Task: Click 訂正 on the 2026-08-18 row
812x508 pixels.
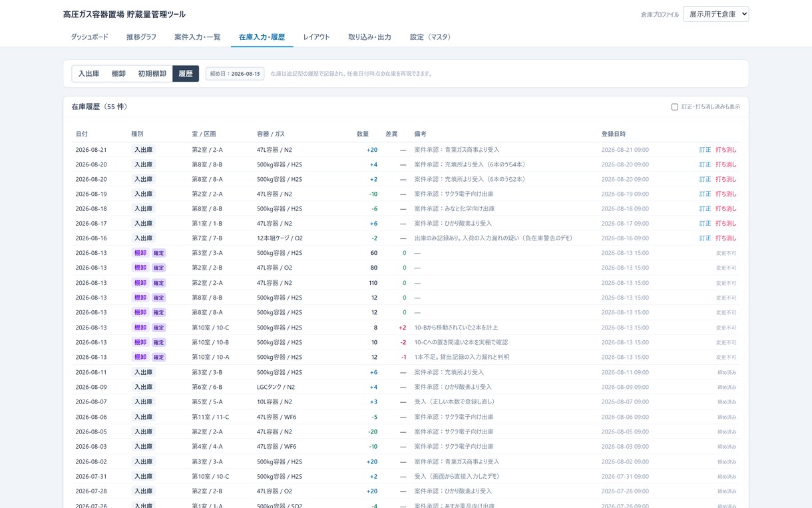Action: coord(705,208)
